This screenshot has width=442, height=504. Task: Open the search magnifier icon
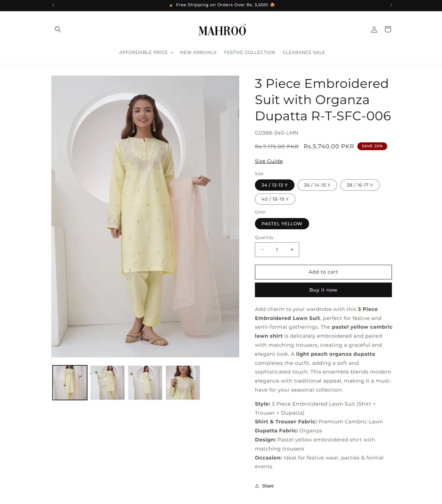point(58,29)
